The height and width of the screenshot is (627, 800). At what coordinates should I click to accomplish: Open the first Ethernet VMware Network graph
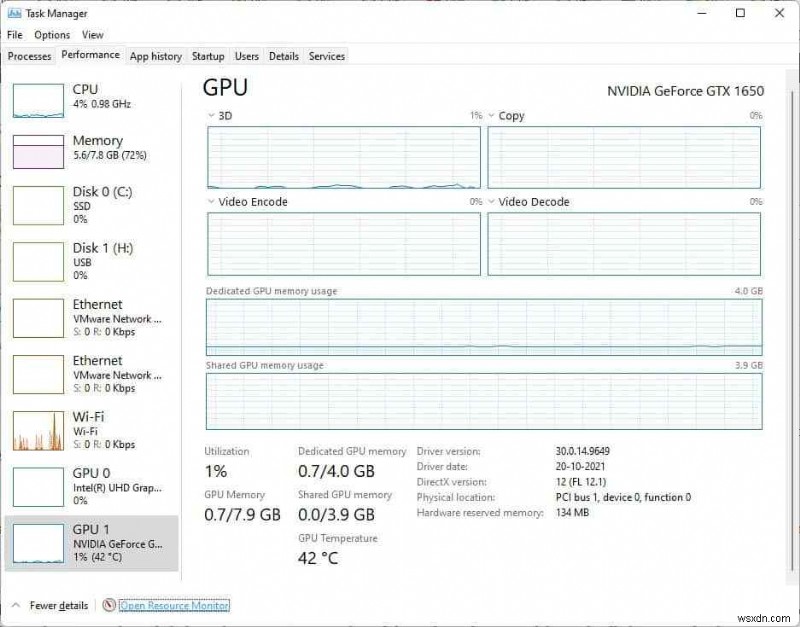click(90, 317)
